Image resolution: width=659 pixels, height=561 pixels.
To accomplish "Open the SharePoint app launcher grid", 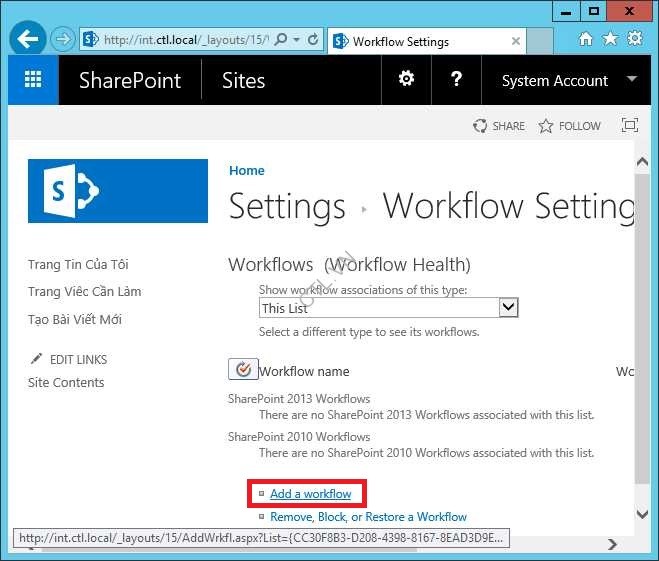I will pyautogui.click(x=33, y=80).
